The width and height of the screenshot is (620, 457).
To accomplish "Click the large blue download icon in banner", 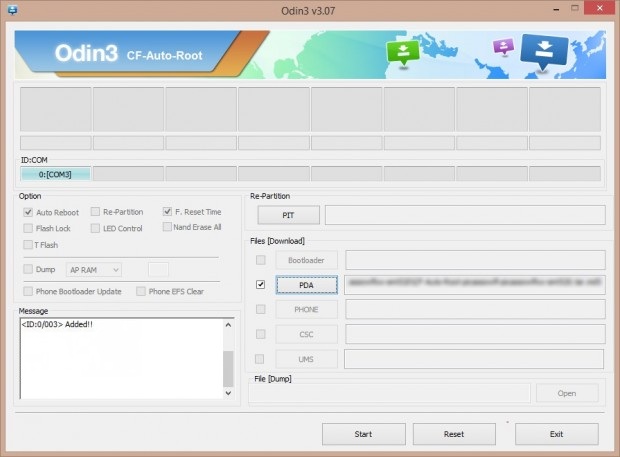I will (545, 50).
